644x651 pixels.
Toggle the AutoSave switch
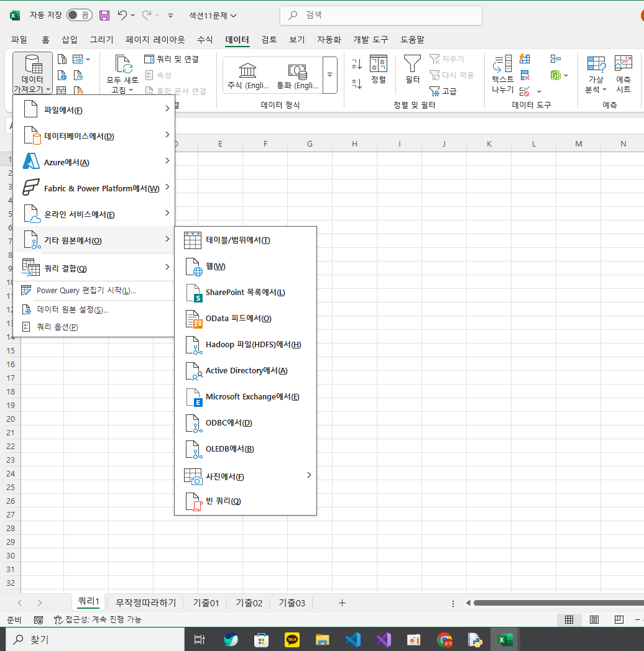click(79, 15)
